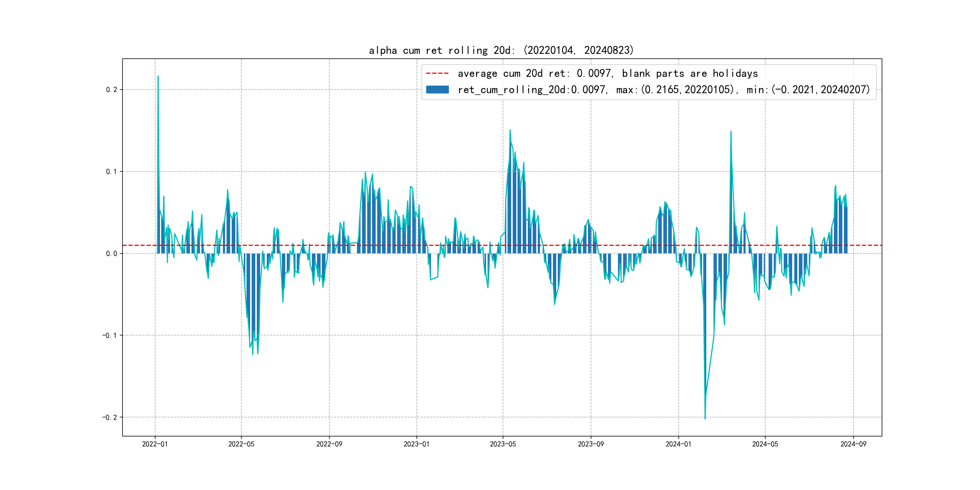Click the 2024-09 x-axis label
Viewport: 980px width, 490px height.
tap(853, 444)
